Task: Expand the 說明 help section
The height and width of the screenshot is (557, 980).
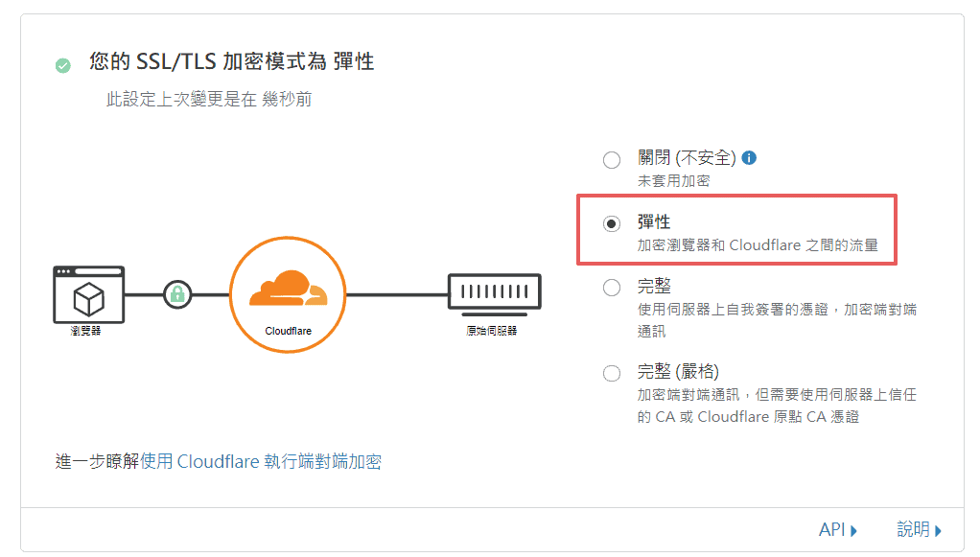Action: pos(919,529)
